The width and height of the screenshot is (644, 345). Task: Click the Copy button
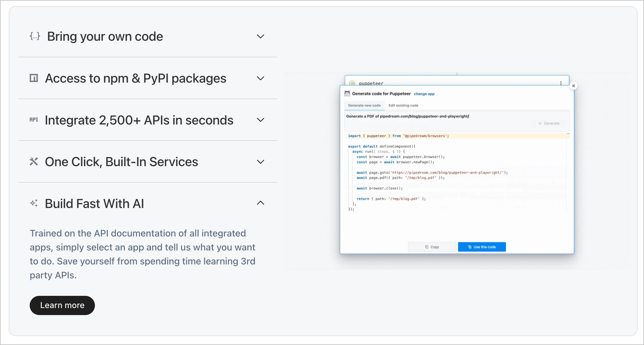pos(432,247)
